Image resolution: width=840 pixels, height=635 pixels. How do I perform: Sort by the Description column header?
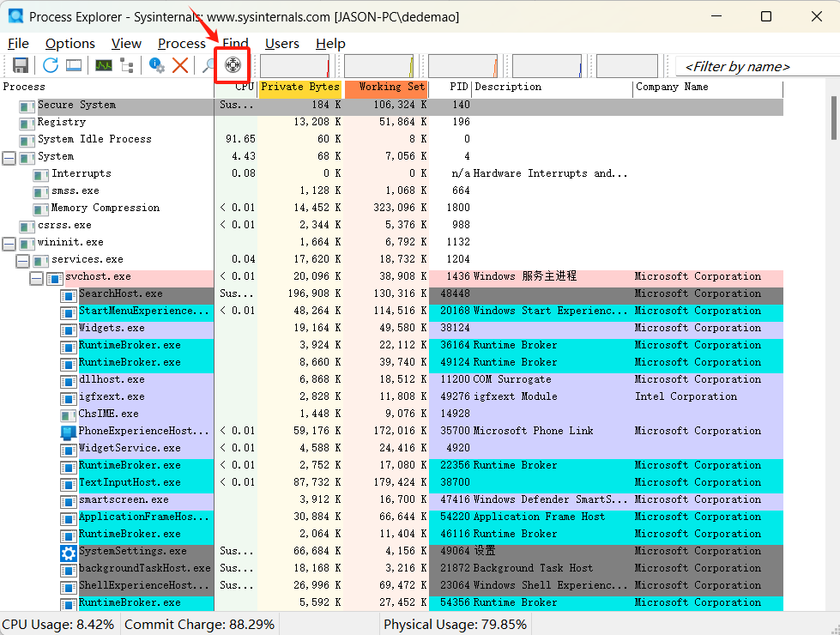(x=553, y=88)
